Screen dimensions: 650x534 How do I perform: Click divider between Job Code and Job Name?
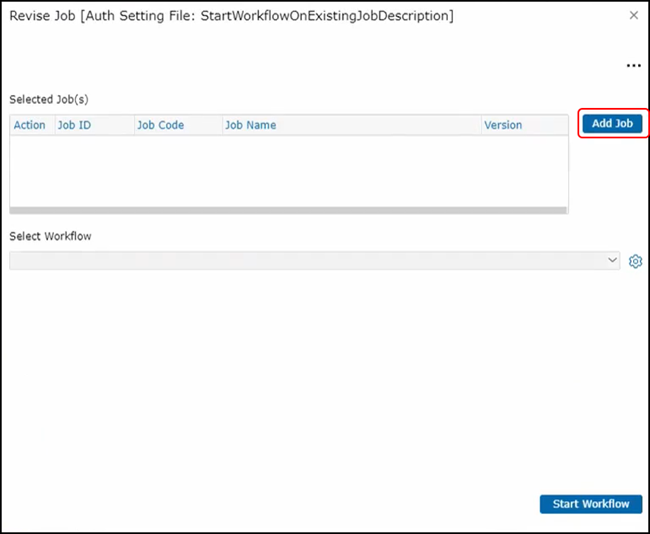click(221, 125)
